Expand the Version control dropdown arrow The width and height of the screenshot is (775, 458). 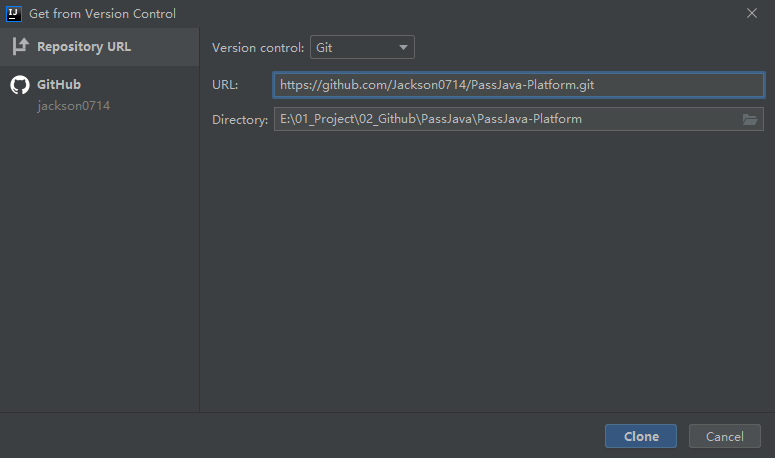(403, 47)
